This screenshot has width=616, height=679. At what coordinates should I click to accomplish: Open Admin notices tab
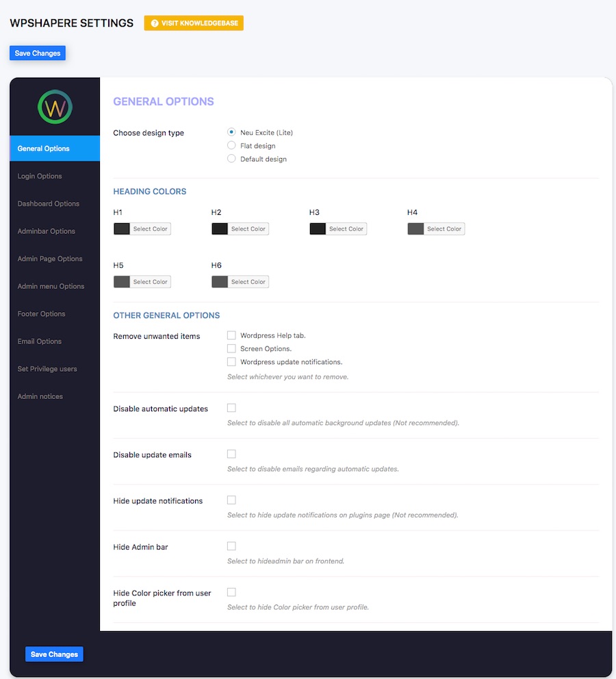(55, 397)
